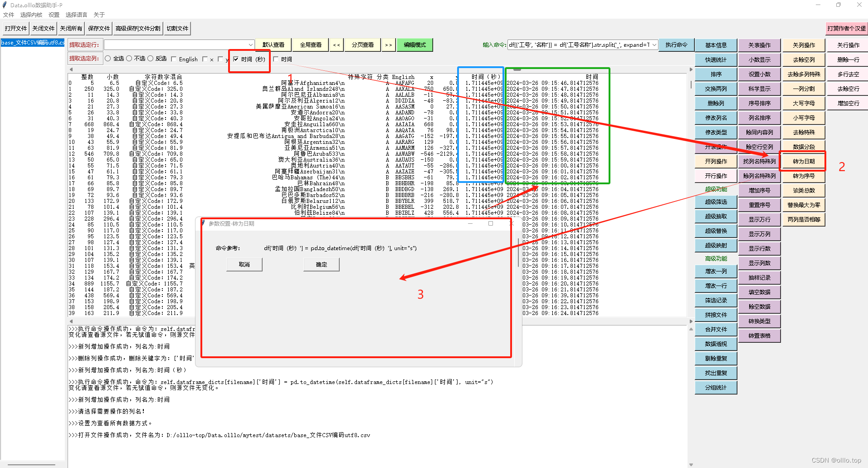Click 高级保存|文件分割 button
This screenshot has height=468, width=868.
coord(138,28)
